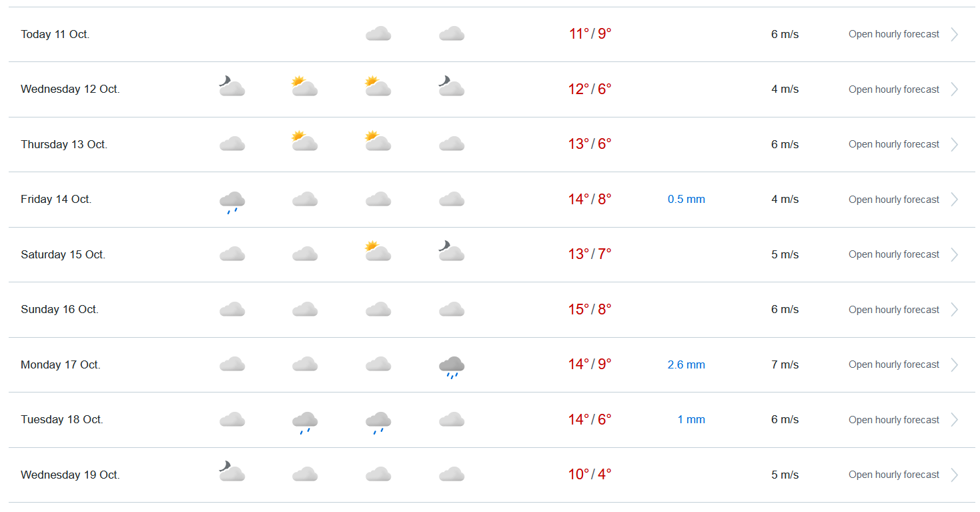Click Wednesday 19 Oct. moon-cloud icon
Screen dimensions: 980x512
(x=232, y=473)
